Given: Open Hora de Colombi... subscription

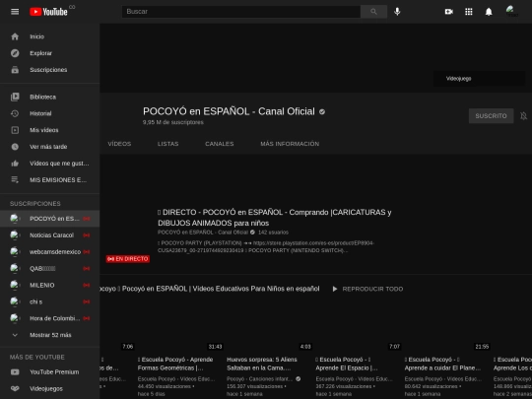Looking at the screenshot, I should 49,318.
